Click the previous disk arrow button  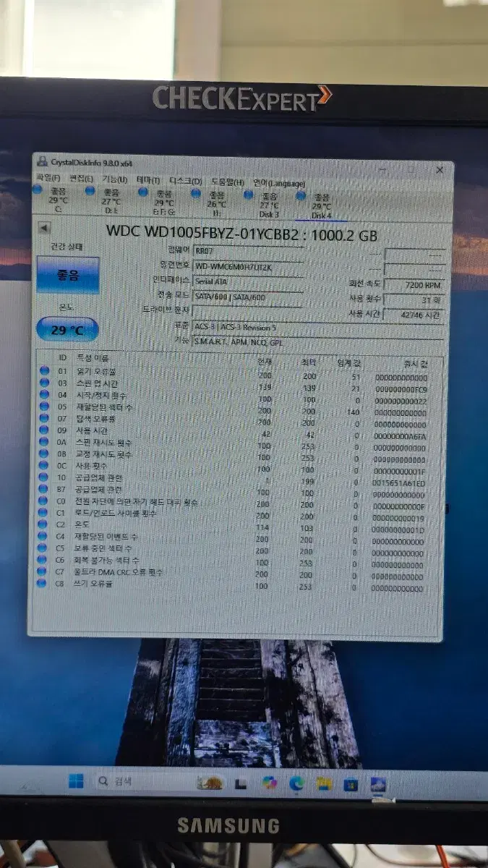[43, 229]
